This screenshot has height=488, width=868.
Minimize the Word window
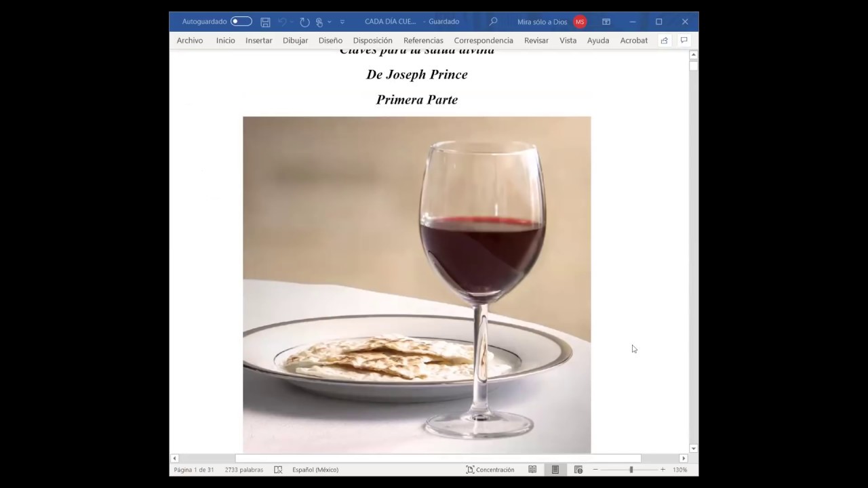(x=633, y=22)
